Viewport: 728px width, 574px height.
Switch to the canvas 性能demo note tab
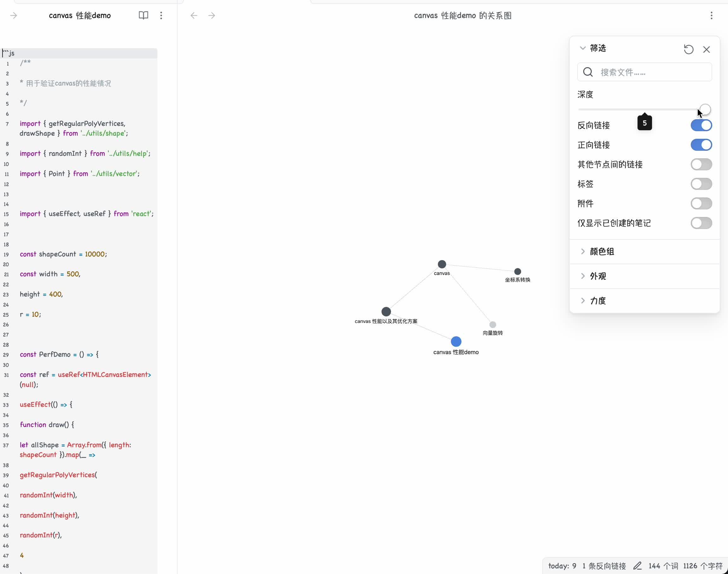80,15
